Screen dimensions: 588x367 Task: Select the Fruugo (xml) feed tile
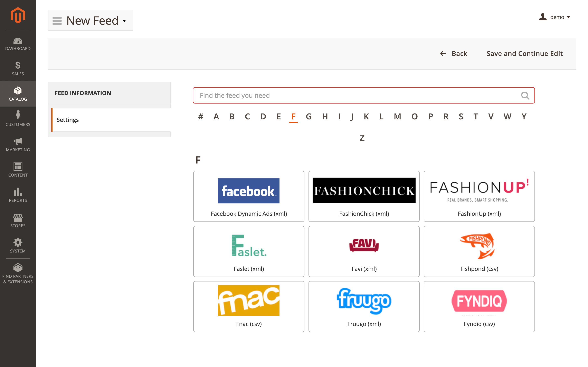pyautogui.click(x=364, y=306)
